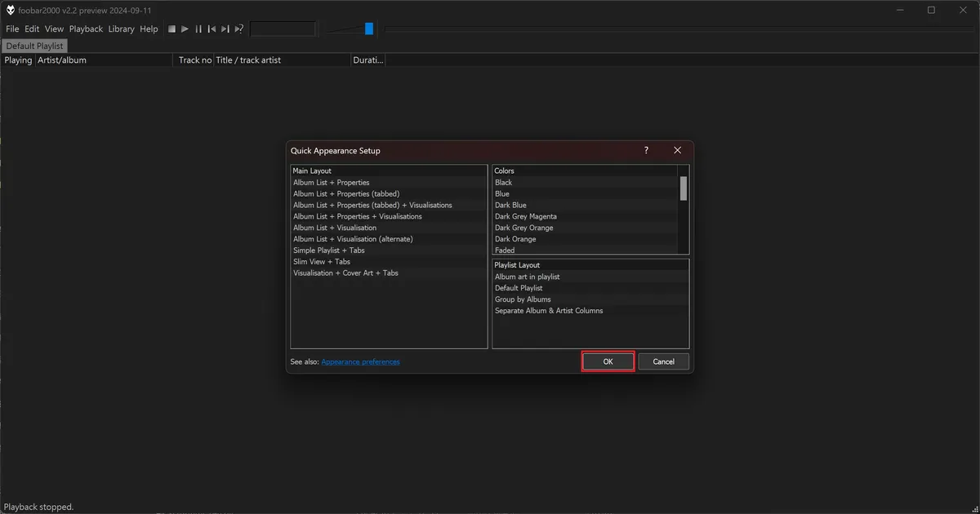This screenshot has height=514, width=980.
Task: Click the Cancel button
Action: 664,361
